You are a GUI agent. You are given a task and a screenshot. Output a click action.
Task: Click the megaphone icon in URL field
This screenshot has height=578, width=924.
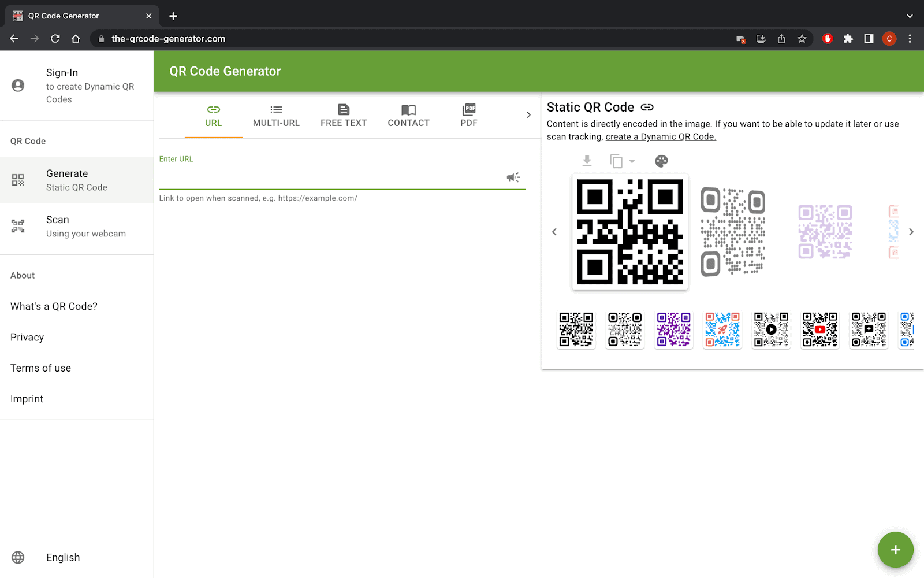click(x=513, y=177)
